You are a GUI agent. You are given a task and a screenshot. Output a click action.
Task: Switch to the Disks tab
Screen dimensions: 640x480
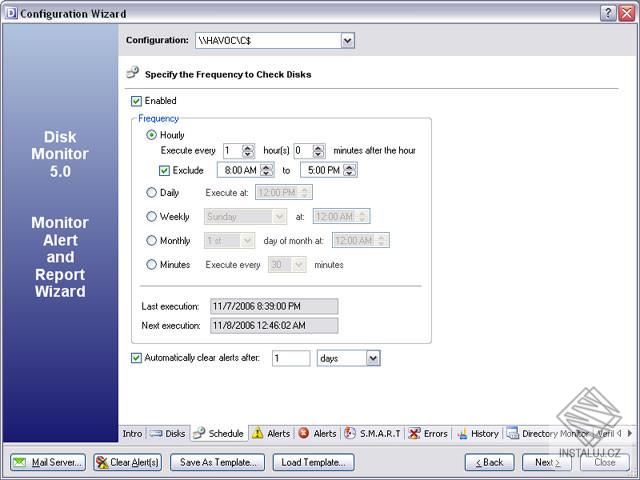167,433
